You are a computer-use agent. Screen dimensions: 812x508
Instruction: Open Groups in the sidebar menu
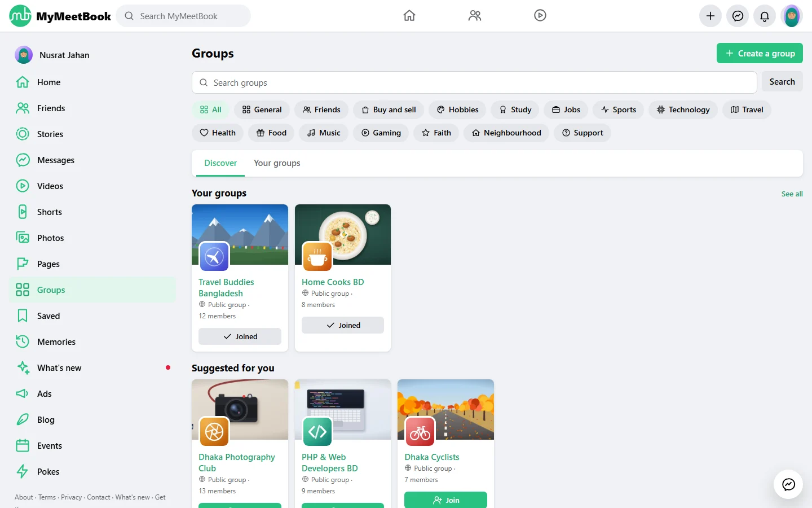coord(92,290)
